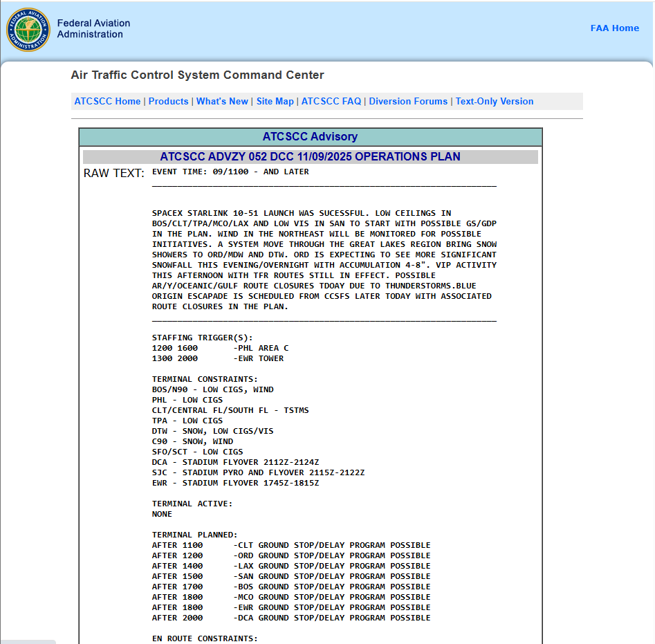The height and width of the screenshot is (644, 655).
Task: Click the ATCSCC Advisory title bar
Action: click(x=311, y=136)
